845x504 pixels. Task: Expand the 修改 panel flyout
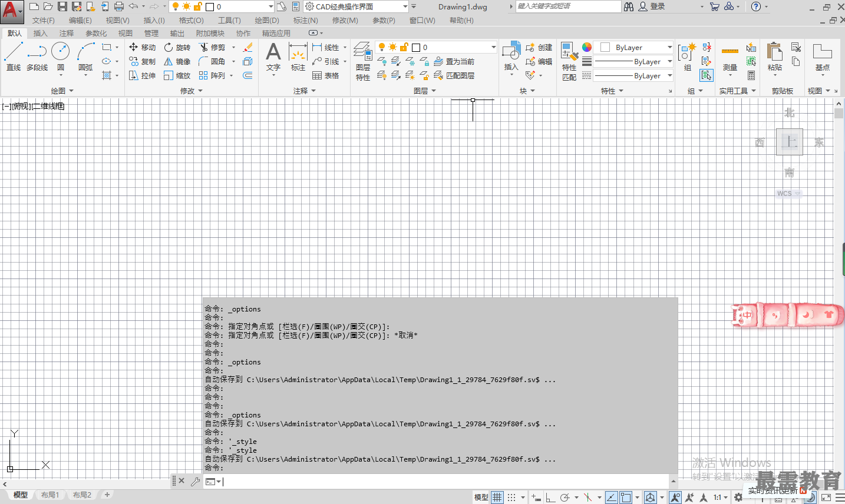pyautogui.click(x=191, y=91)
